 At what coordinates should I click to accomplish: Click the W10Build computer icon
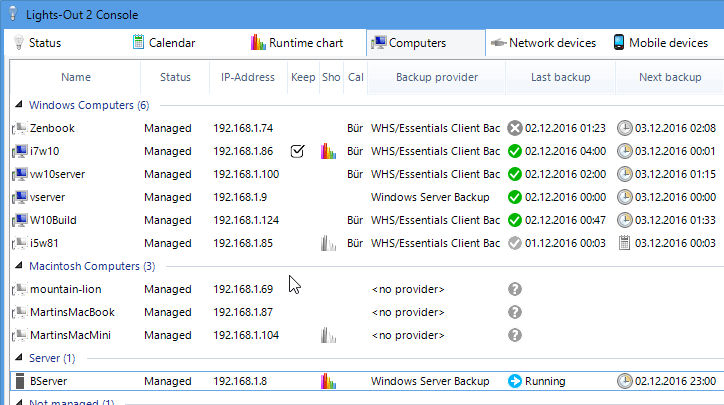(x=19, y=220)
